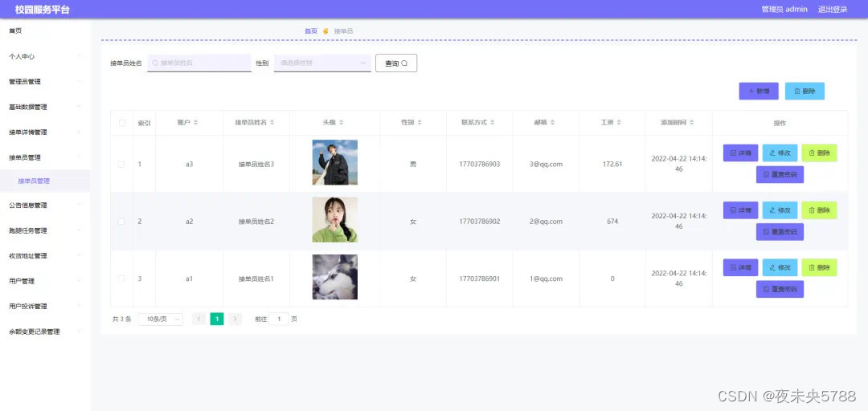Focus the 接单员姓名 search input field
The image size is (868, 411).
point(199,63)
